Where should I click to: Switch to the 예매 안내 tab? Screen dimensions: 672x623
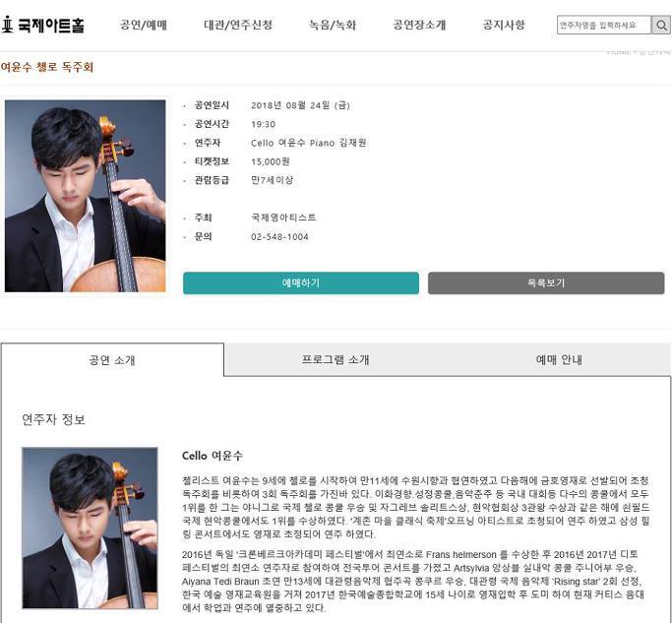[x=559, y=359]
